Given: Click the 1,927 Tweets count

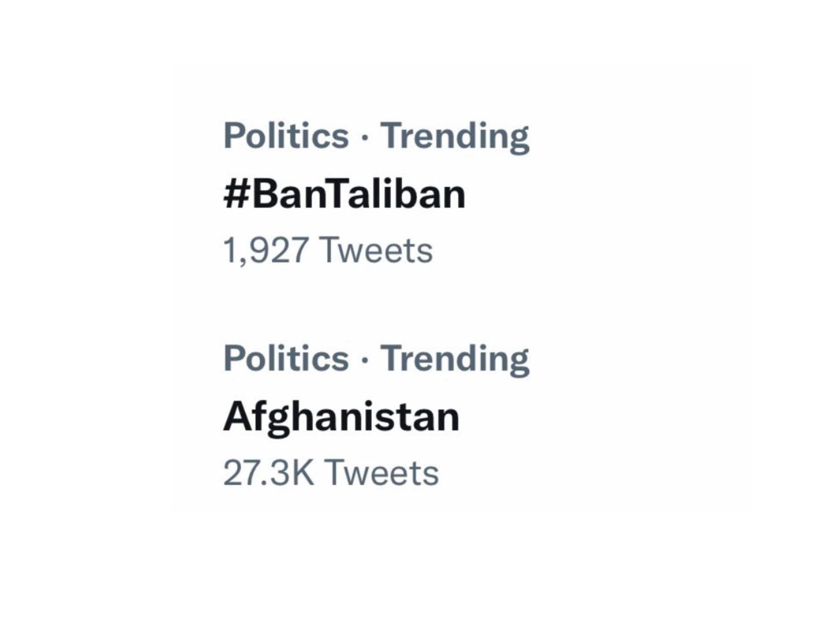Looking at the screenshot, I should [x=328, y=251].
